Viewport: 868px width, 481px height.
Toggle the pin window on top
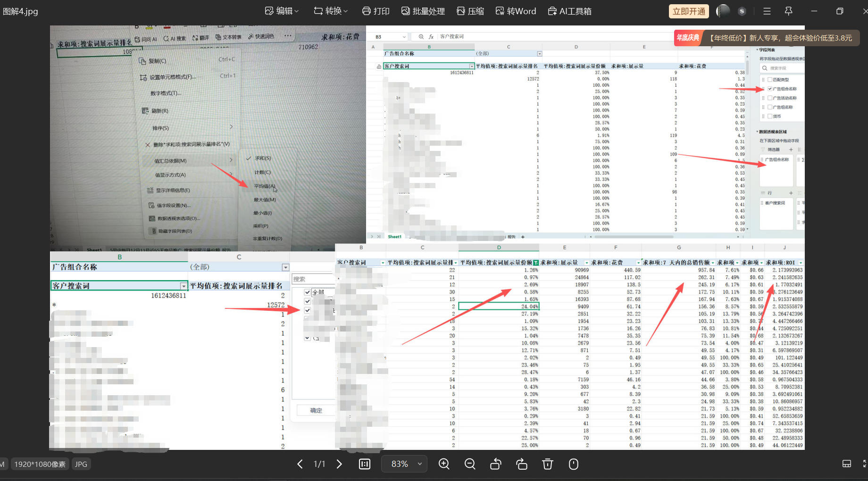[788, 11]
